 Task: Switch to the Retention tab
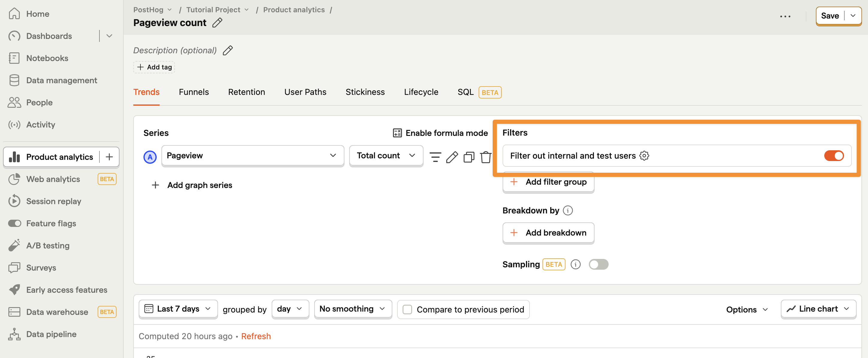pyautogui.click(x=246, y=92)
